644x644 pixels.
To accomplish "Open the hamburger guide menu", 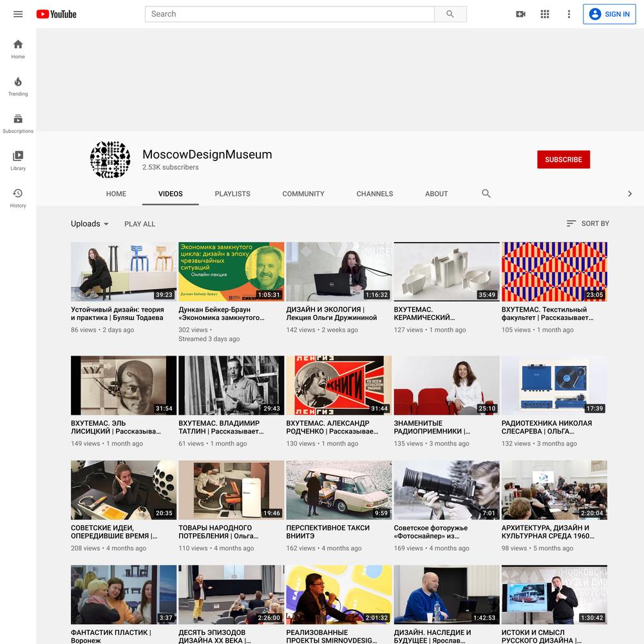I will pyautogui.click(x=18, y=14).
